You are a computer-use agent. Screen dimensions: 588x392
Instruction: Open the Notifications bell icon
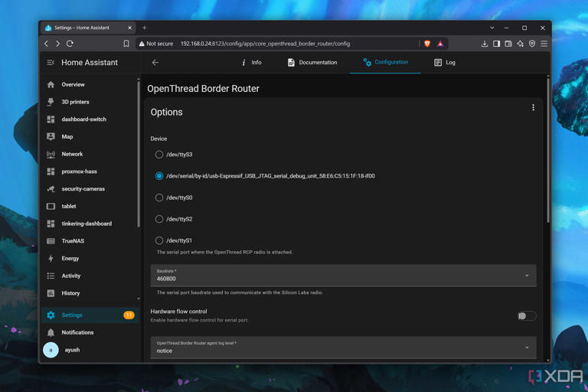tap(51, 332)
